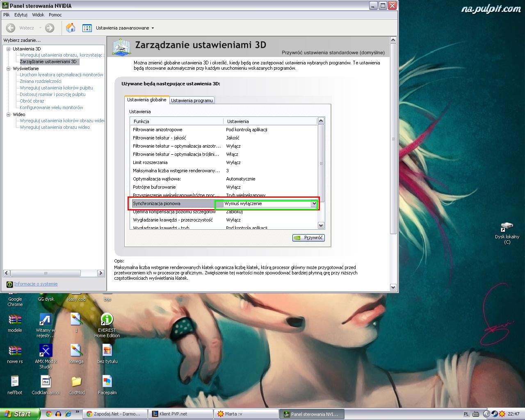Open the desktop file named '1'
Image resolution: width=525 pixels, height=420 pixels.
tap(76, 320)
